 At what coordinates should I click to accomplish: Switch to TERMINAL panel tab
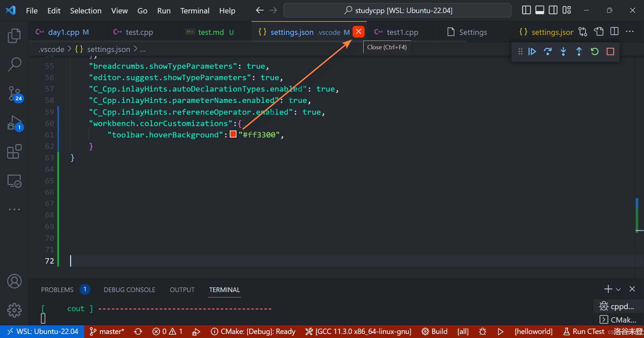tap(224, 290)
